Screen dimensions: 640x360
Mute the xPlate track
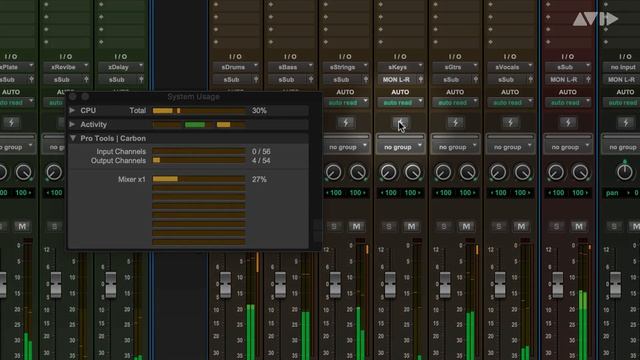point(22,227)
